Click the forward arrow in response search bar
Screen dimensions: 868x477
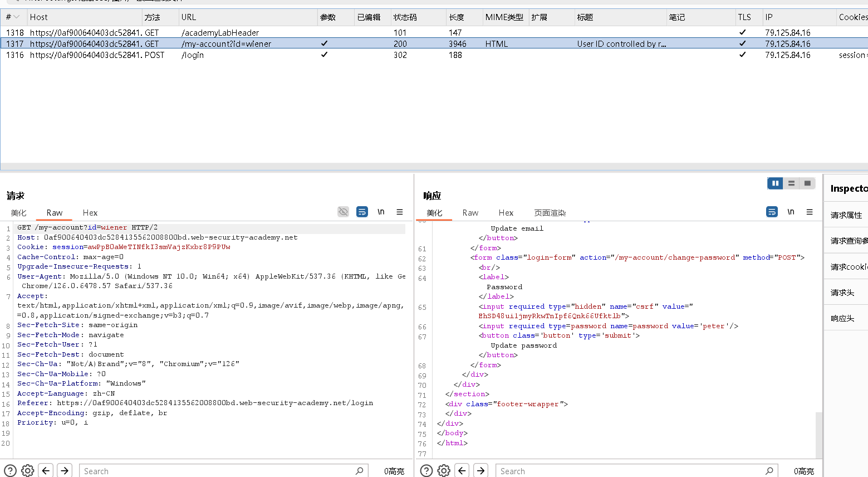[481, 471]
